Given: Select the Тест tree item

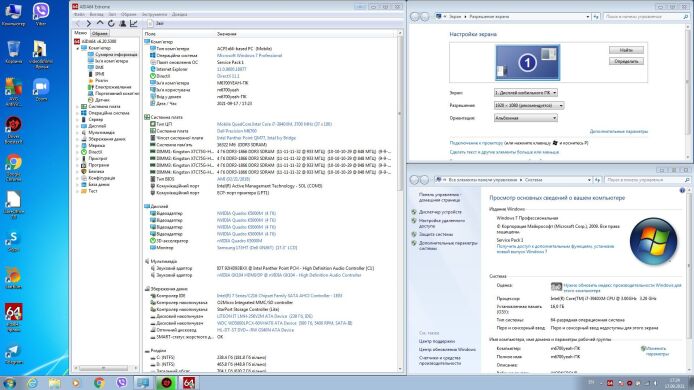Looking at the screenshot, I should click(93, 191).
